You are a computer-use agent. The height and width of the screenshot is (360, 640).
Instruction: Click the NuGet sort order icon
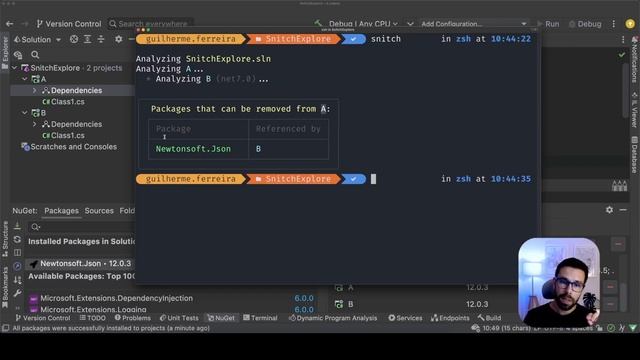pos(17,280)
